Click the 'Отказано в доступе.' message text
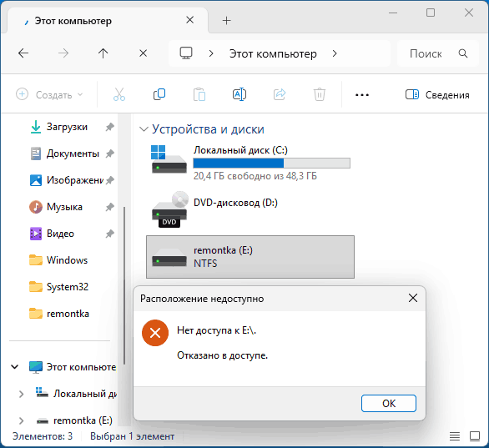Image resolution: width=489 pixels, height=448 pixels. coord(222,355)
